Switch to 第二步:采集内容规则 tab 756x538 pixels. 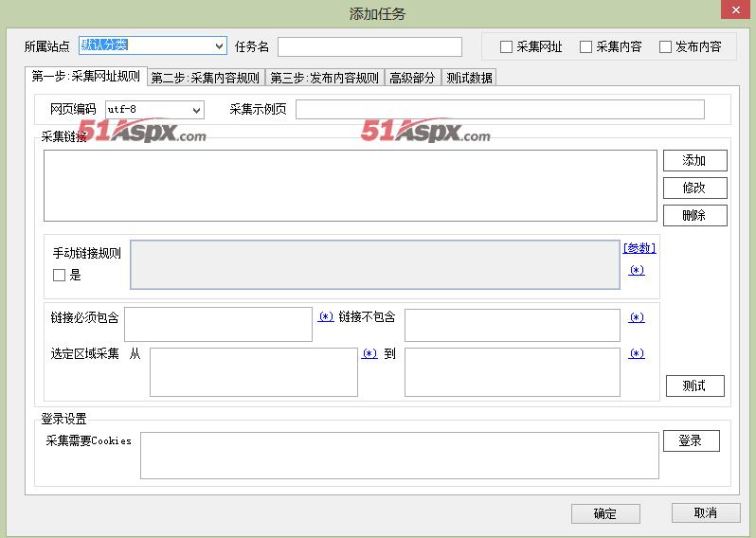pos(205,78)
